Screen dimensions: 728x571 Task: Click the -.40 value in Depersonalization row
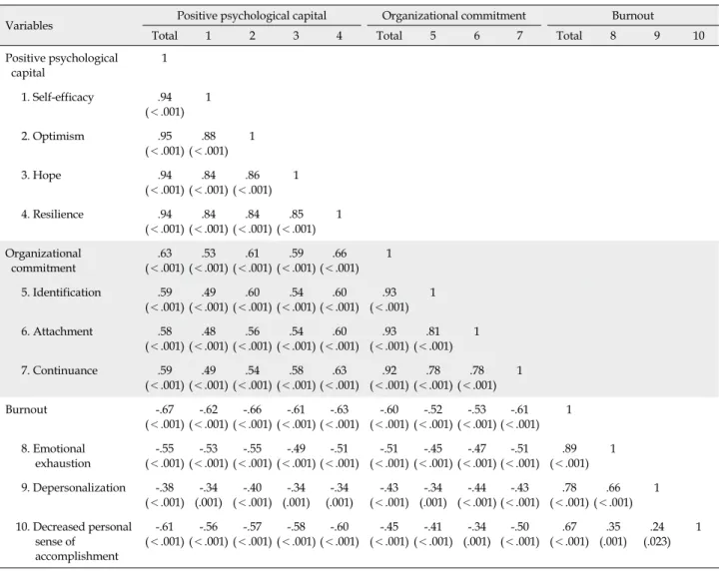pos(252,487)
